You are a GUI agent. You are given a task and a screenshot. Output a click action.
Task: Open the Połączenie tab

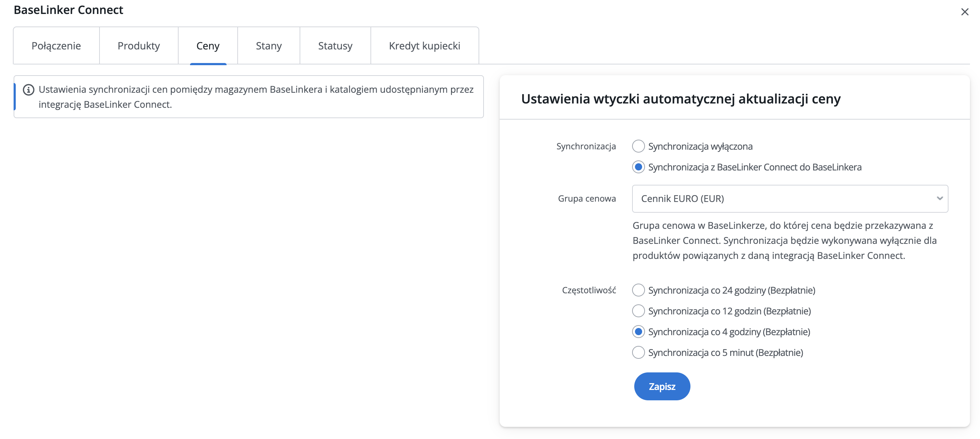click(x=56, y=46)
